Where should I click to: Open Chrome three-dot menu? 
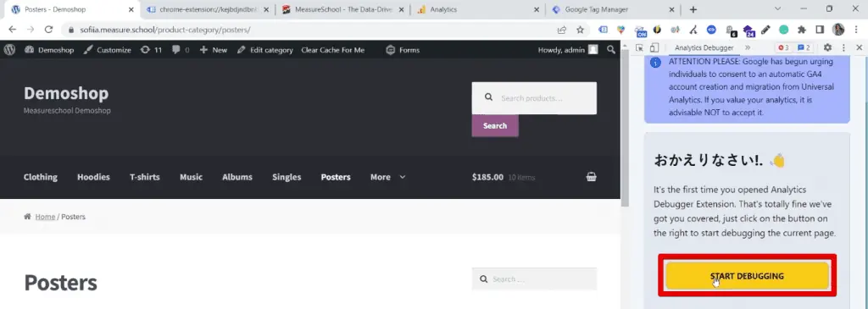857,30
